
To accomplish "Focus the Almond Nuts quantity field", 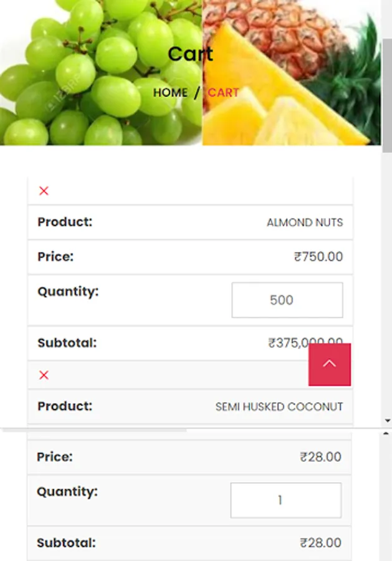I will click(x=287, y=300).
